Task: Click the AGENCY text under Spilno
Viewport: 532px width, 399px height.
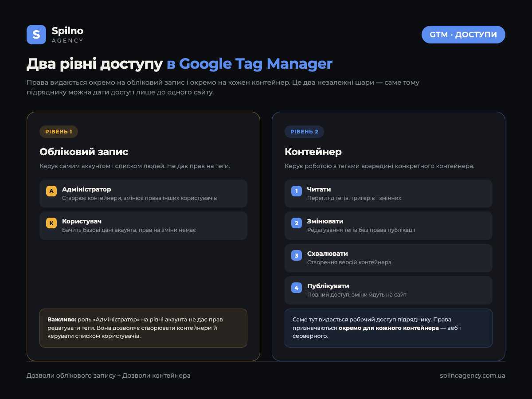Action: pyautogui.click(x=67, y=40)
